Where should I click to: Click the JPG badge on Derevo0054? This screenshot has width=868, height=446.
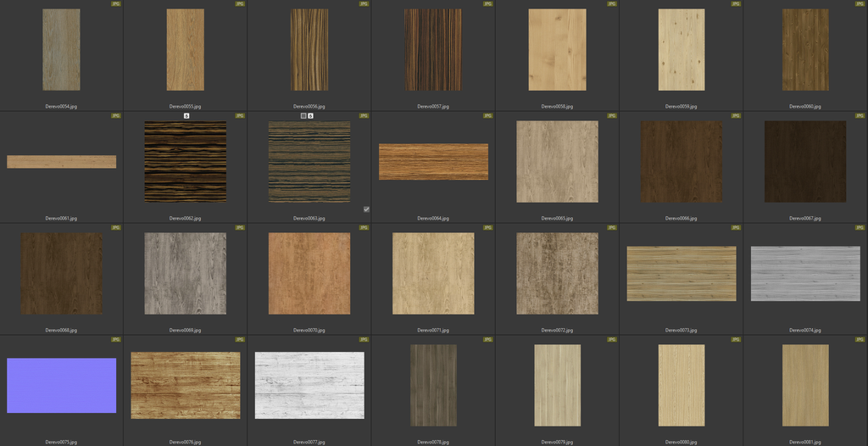pos(116,3)
